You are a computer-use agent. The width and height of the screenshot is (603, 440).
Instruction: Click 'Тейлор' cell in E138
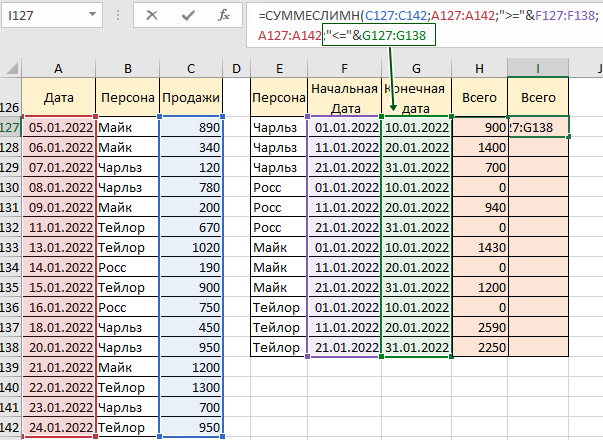click(x=279, y=348)
